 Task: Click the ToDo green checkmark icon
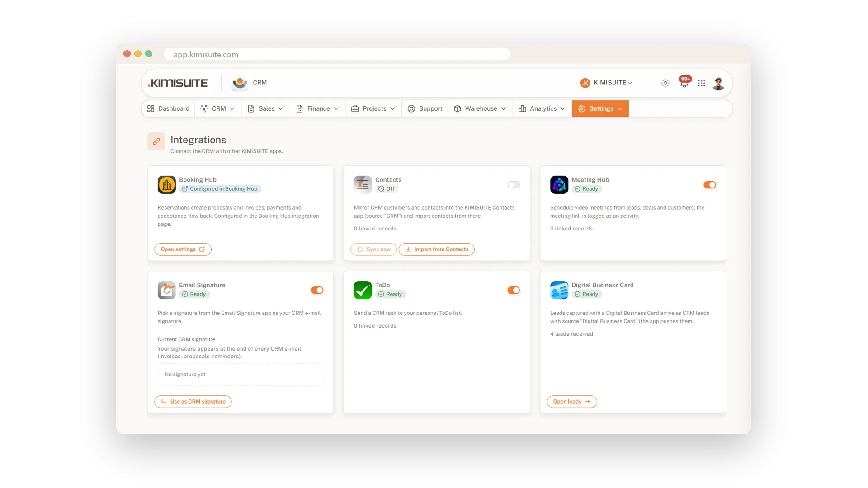coord(363,290)
